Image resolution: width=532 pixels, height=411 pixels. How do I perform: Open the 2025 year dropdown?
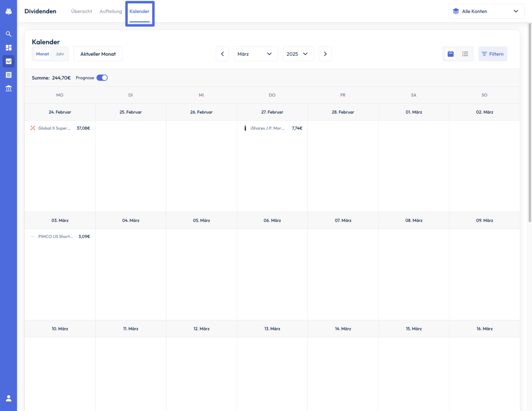298,54
